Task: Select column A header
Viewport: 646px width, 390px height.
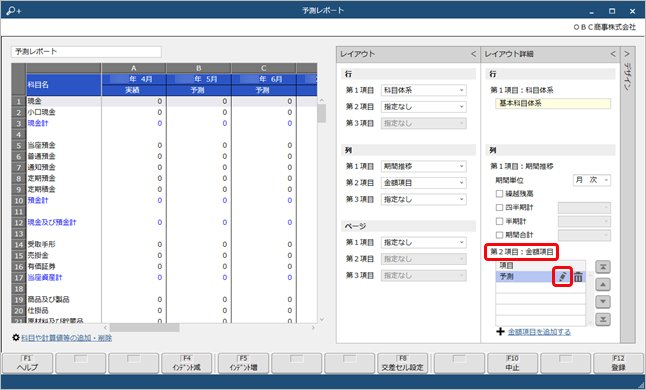Action: pyautogui.click(x=133, y=68)
